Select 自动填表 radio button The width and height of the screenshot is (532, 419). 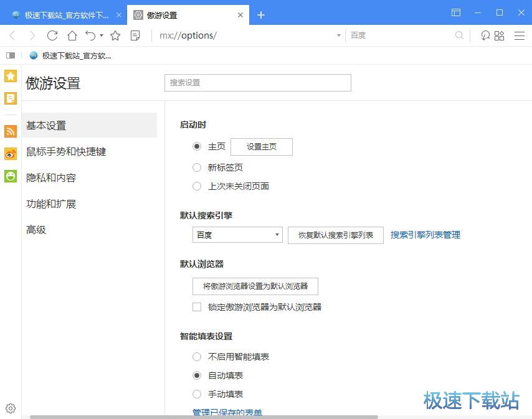click(197, 375)
